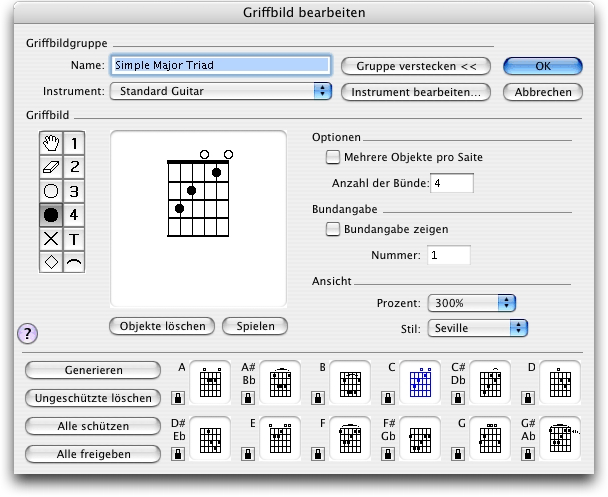Toggle lock for the C chord diagram
The image size is (608, 497).
click(388, 398)
